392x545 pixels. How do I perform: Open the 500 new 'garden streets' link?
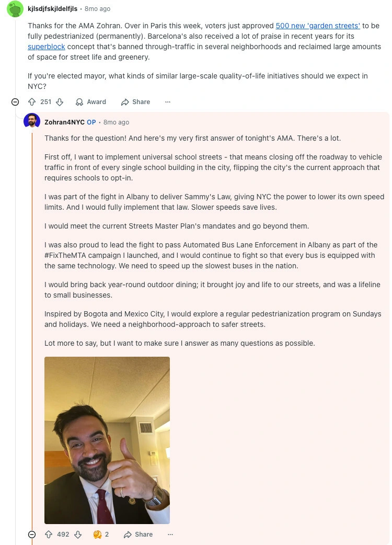click(318, 26)
